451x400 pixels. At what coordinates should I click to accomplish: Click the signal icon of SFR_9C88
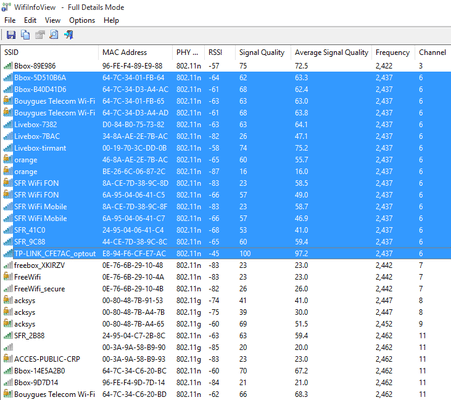[8, 242]
